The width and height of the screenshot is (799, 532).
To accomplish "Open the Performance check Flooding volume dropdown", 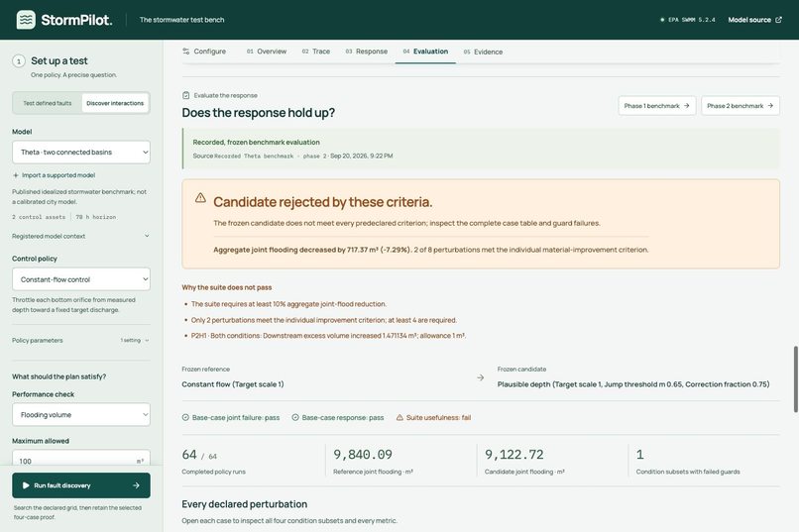I will coord(81,415).
